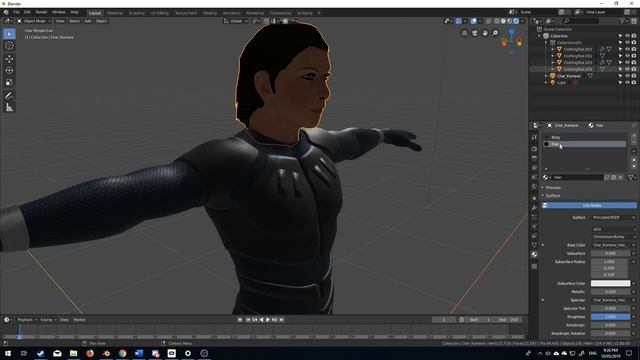The height and width of the screenshot is (360, 640).
Task: Open the viewport Add menu
Action: click(88, 21)
